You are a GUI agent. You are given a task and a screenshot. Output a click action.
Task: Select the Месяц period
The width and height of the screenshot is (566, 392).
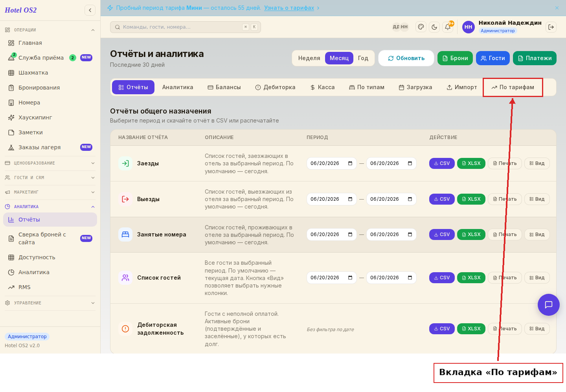(339, 58)
